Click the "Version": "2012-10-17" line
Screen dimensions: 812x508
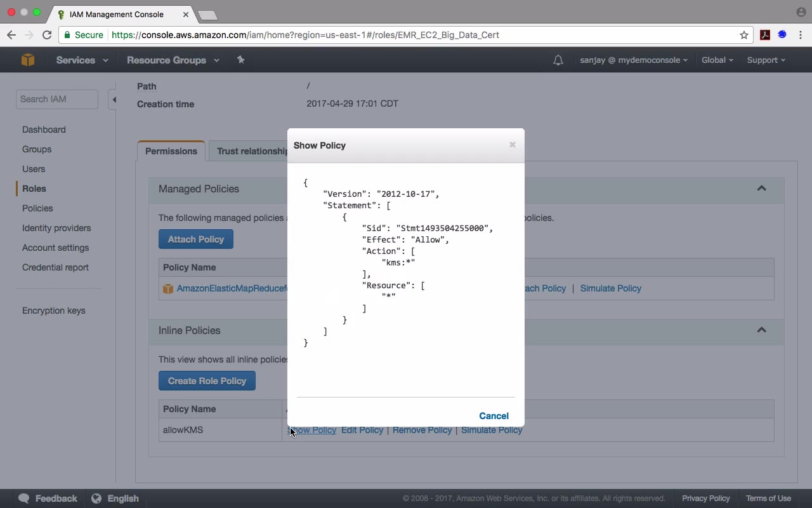pos(381,194)
